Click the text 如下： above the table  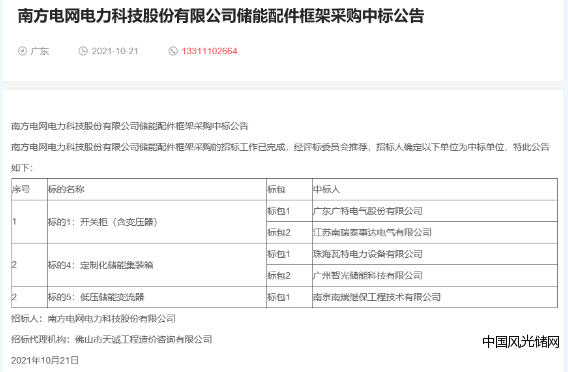[22, 168]
